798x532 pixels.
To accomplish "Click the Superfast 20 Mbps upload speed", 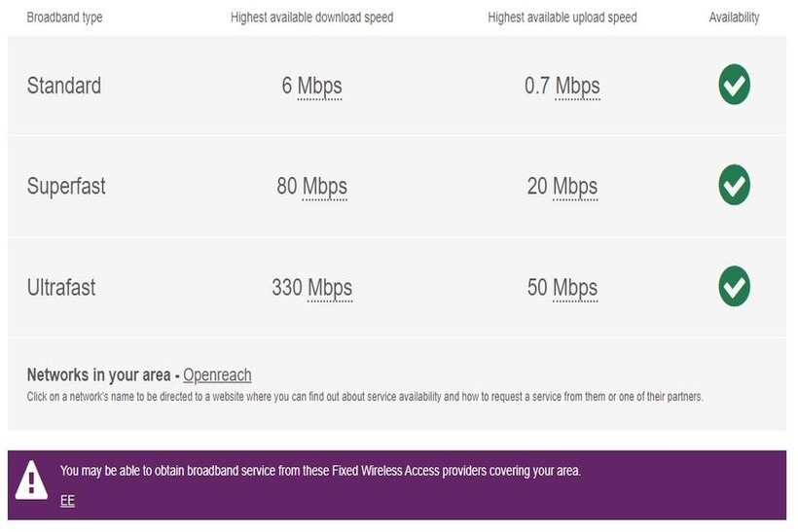I will tap(562, 186).
